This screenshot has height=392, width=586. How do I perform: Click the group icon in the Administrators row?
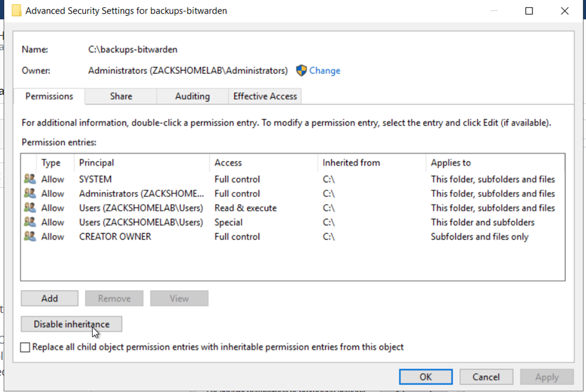click(x=30, y=193)
